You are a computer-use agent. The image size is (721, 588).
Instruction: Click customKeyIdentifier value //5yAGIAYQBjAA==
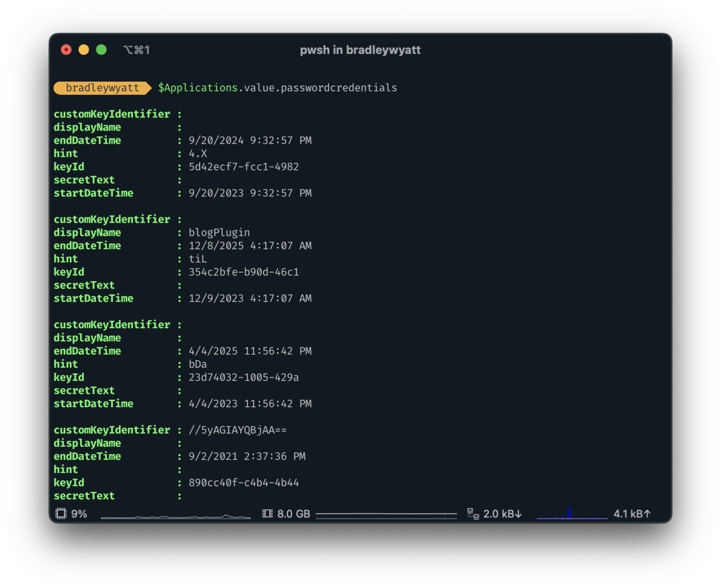coord(238,430)
